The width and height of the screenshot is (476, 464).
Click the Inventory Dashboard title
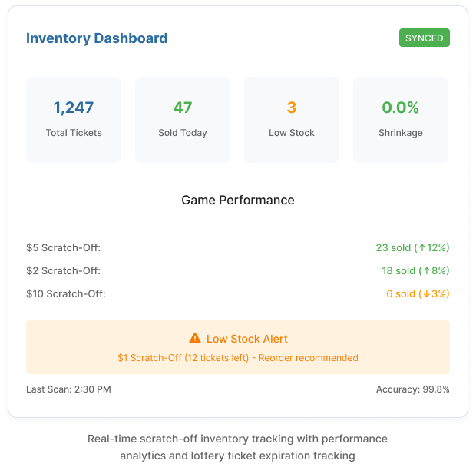(x=97, y=38)
